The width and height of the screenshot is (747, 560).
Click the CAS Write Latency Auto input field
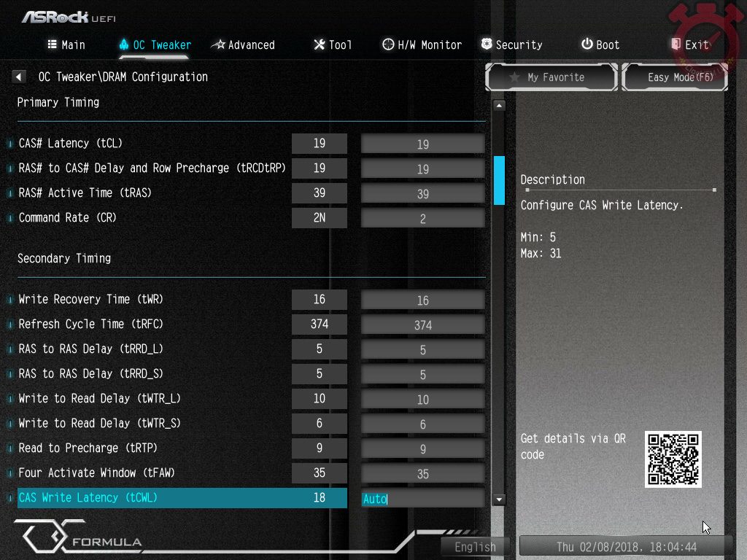click(422, 499)
